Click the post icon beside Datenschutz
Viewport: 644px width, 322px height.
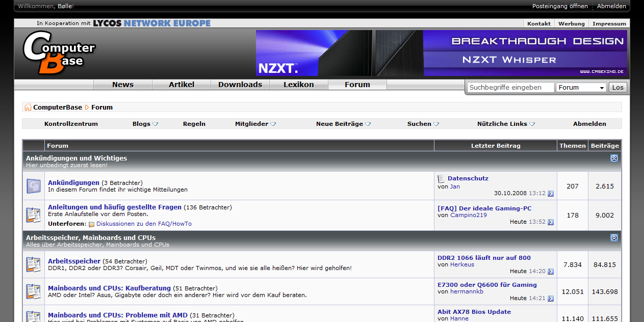[441, 179]
